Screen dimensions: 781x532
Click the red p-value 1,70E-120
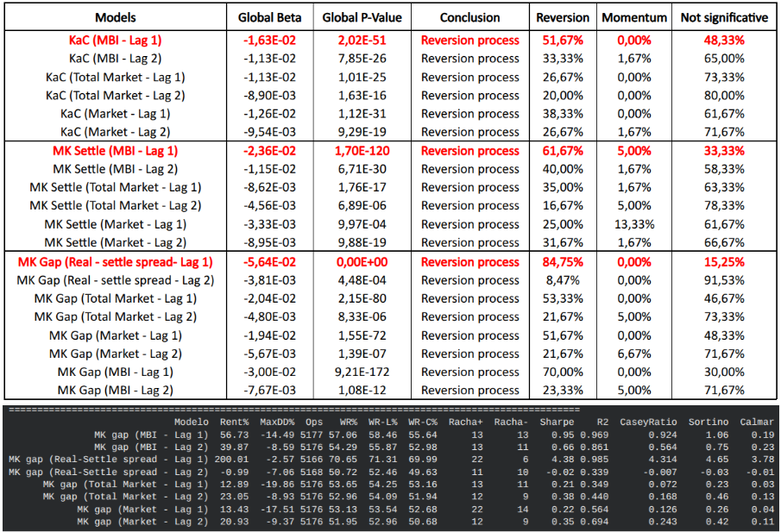pos(362,151)
